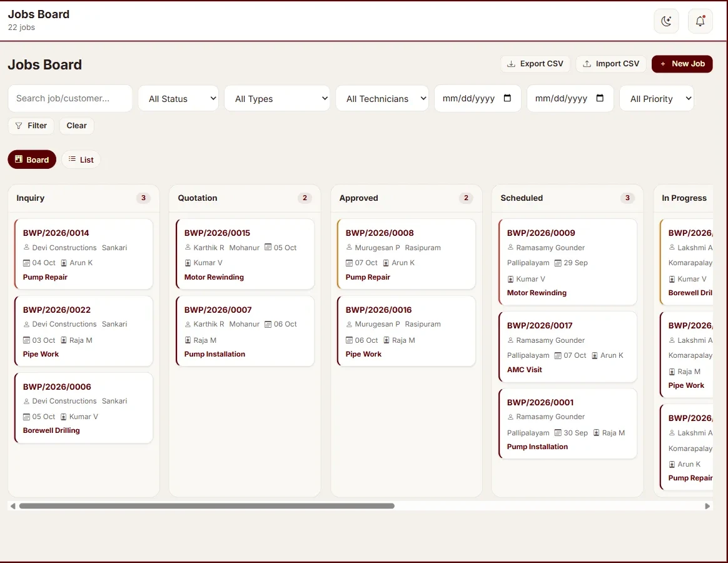This screenshot has height=563, width=728.
Task: Open notifications bell icon
Action: coord(700,21)
